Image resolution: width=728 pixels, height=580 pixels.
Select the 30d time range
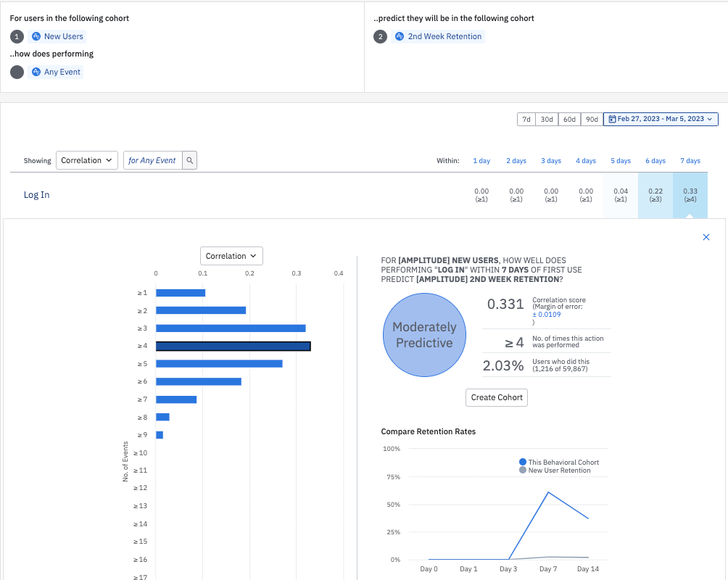547,119
